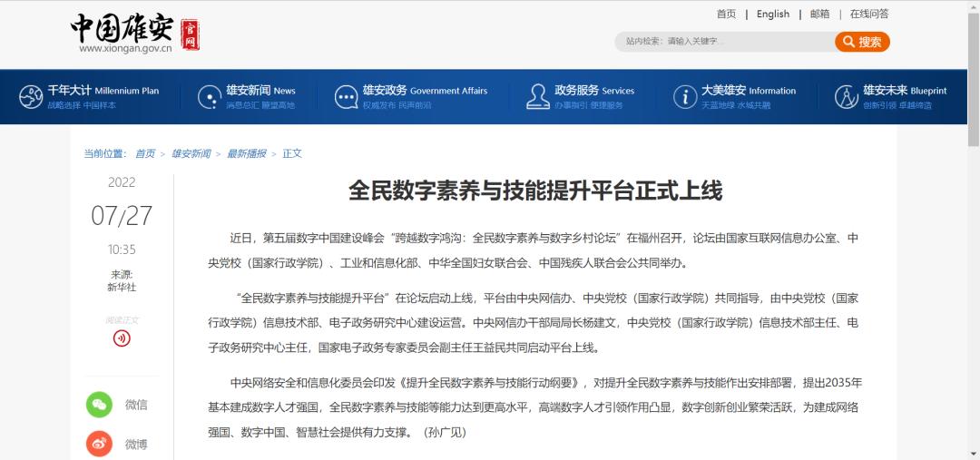980x460 pixels.
Task: Share the article via WeChat icon
Action: tap(100, 405)
